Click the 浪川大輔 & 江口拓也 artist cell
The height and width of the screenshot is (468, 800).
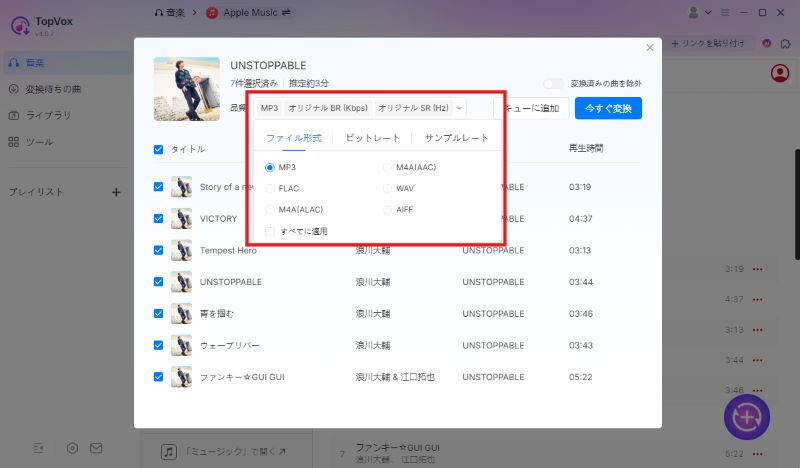point(395,377)
